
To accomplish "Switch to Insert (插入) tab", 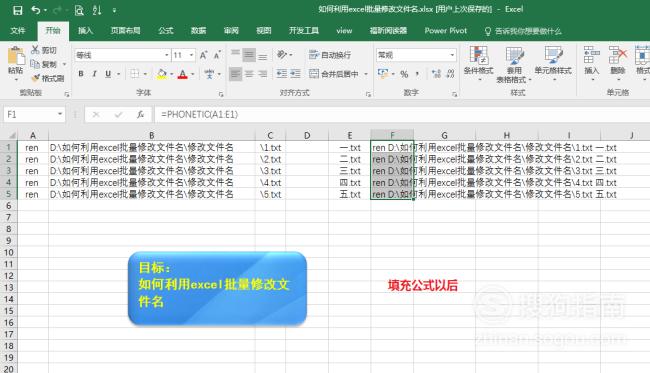I will click(85, 31).
